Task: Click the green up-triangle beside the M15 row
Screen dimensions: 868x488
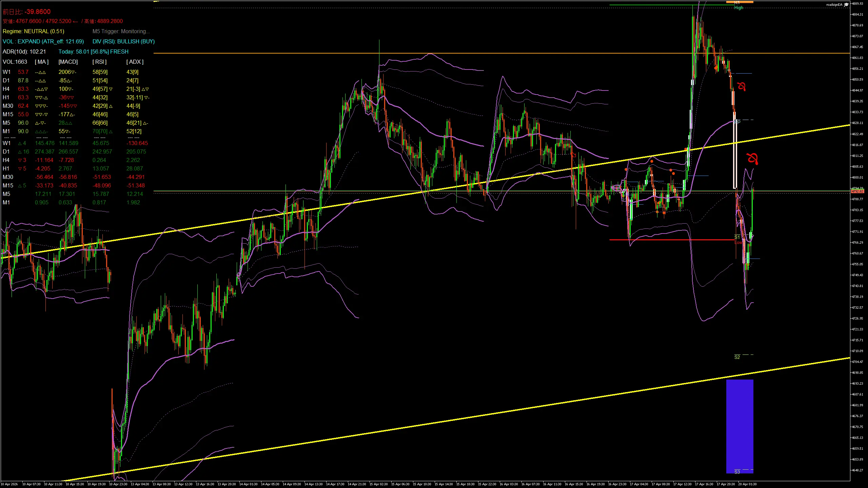Action: click(20, 185)
